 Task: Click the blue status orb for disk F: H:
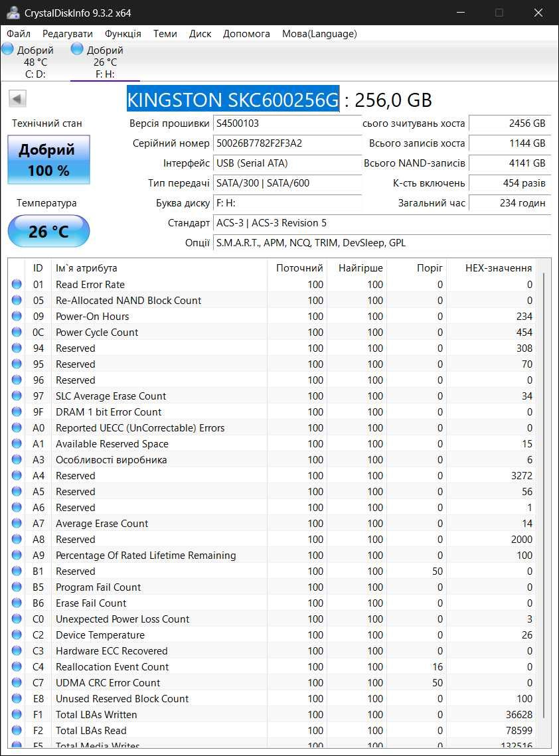(x=77, y=48)
